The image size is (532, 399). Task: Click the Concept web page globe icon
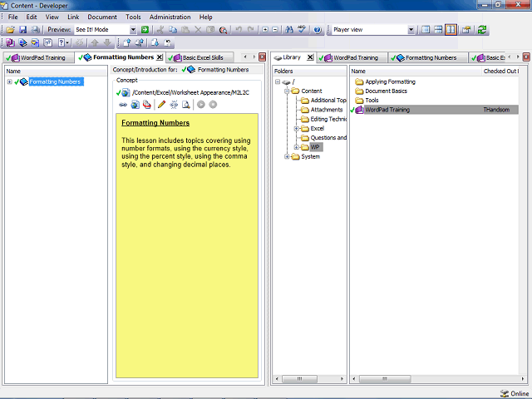click(x=135, y=105)
